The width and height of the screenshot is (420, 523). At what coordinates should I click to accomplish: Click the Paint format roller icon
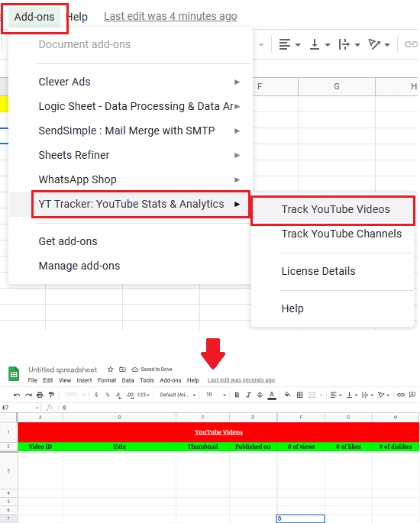click(51, 395)
